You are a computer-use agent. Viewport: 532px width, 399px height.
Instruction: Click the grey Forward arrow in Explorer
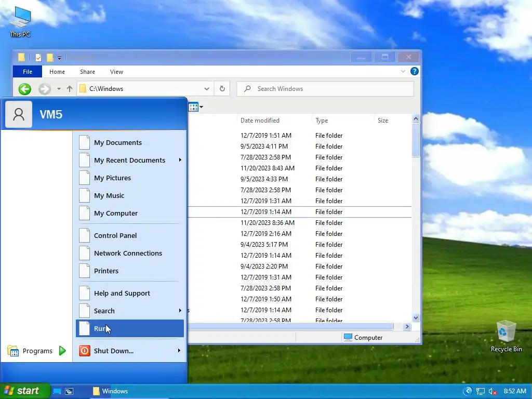click(x=45, y=89)
